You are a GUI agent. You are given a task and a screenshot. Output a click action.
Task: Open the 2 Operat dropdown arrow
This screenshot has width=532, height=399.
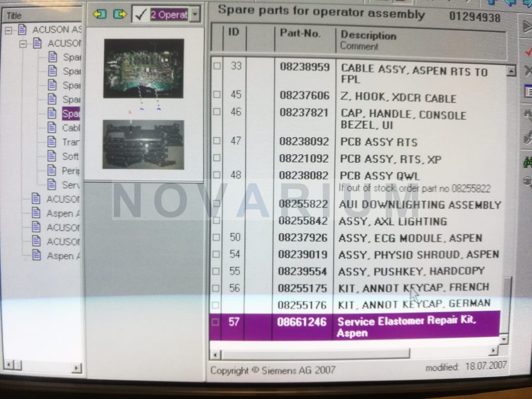[195, 14]
